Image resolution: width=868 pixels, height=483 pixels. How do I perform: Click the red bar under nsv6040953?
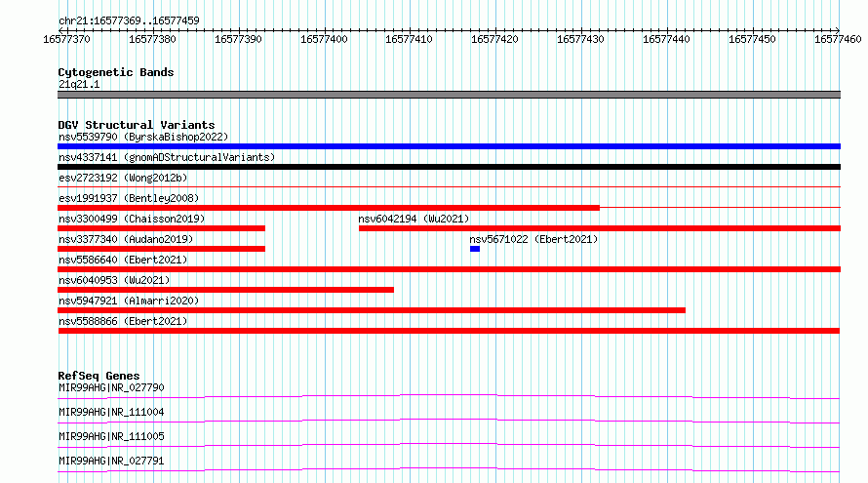[x=226, y=290]
